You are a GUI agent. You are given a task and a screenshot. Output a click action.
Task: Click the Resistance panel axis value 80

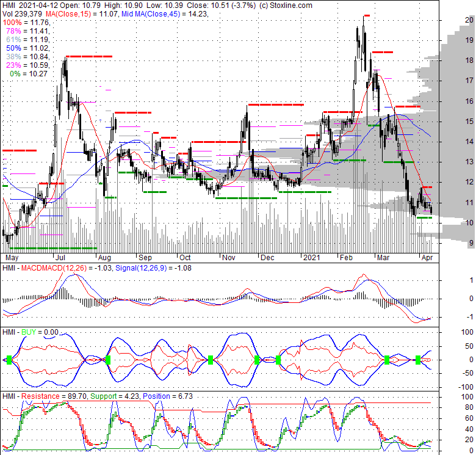[x=469, y=407]
